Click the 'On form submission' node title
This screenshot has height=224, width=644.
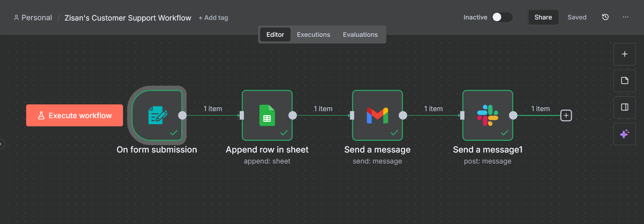[x=157, y=150]
